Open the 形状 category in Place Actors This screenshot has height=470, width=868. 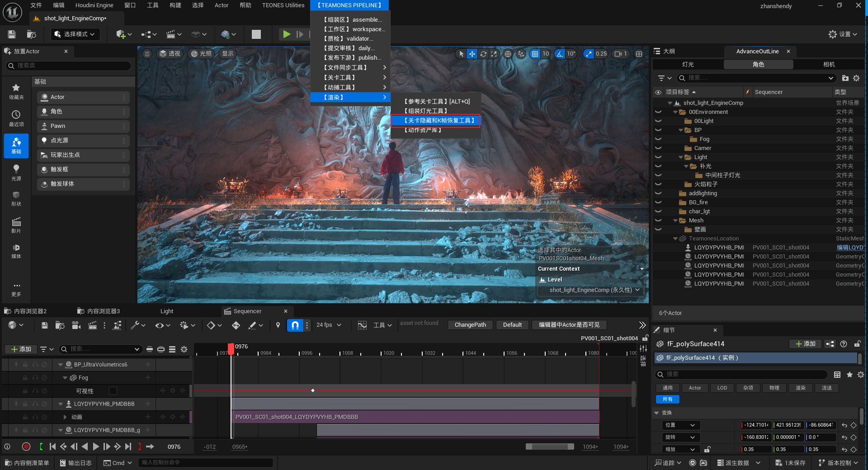click(16, 198)
